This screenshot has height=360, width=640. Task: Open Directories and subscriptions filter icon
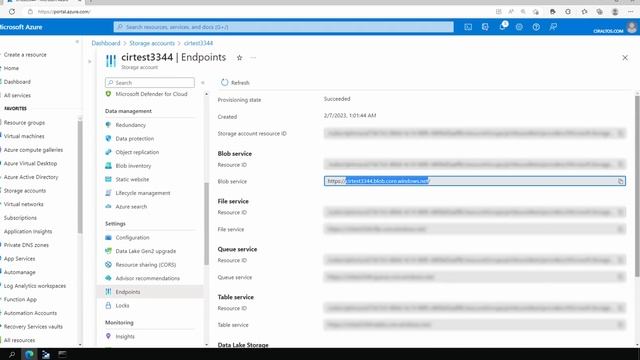tap(485, 27)
